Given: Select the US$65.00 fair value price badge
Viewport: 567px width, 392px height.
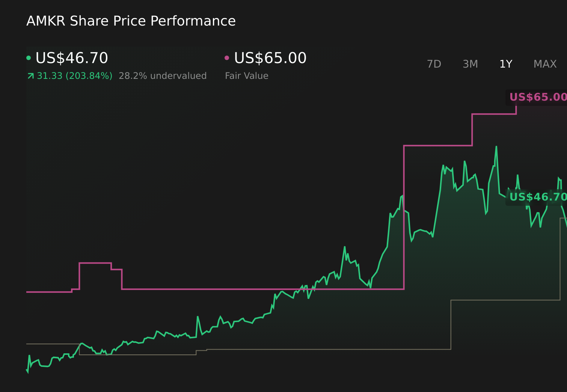Looking at the screenshot, I should pyautogui.click(x=538, y=97).
